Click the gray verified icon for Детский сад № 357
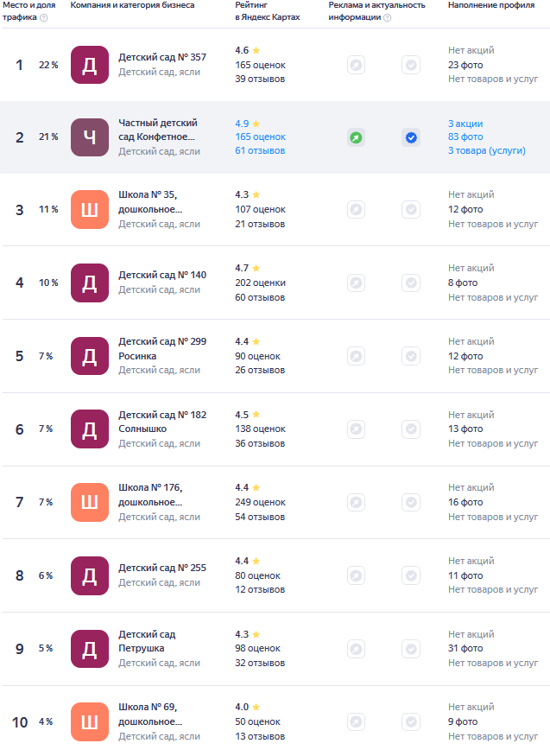 point(411,65)
